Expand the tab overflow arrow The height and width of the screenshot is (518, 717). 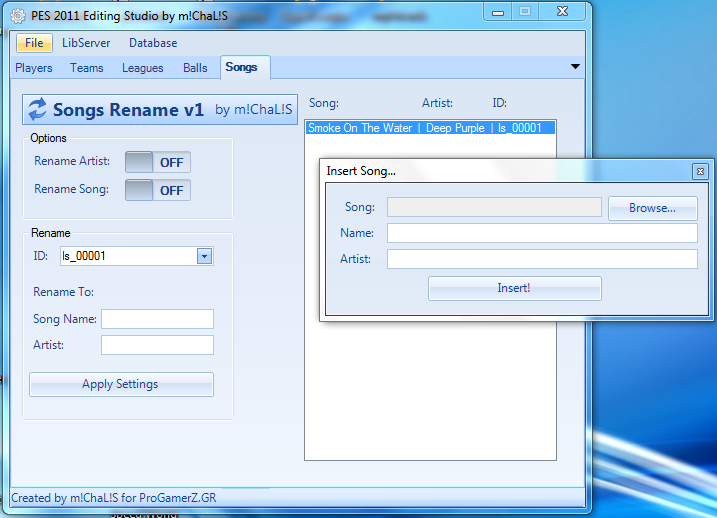tap(575, 67)
